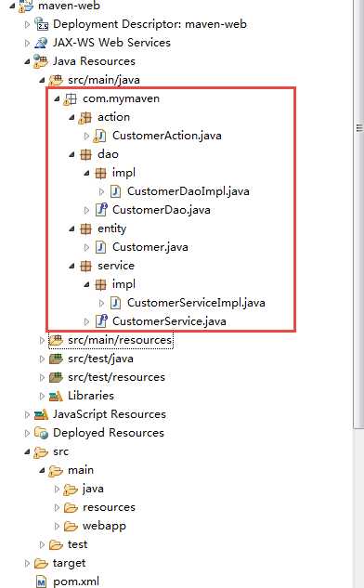Screen dimensions: 364x588
Task: Select the Deployed Resources label
Action: coord(109,433)
